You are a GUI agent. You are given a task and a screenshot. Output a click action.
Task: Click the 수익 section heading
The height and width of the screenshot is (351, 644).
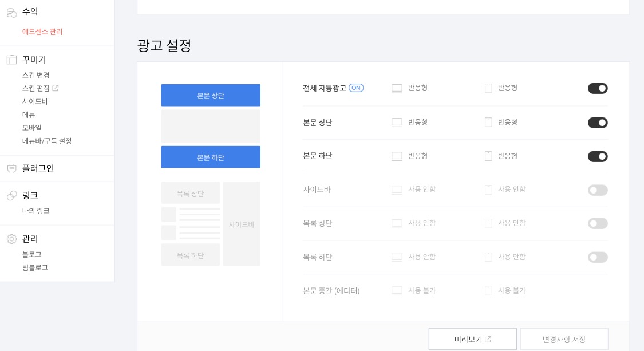click(30, 12)
